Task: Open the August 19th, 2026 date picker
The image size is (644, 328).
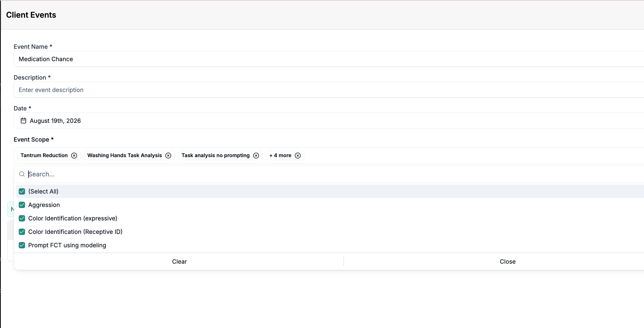Action: pyautogui.click(x=329, y=121)
